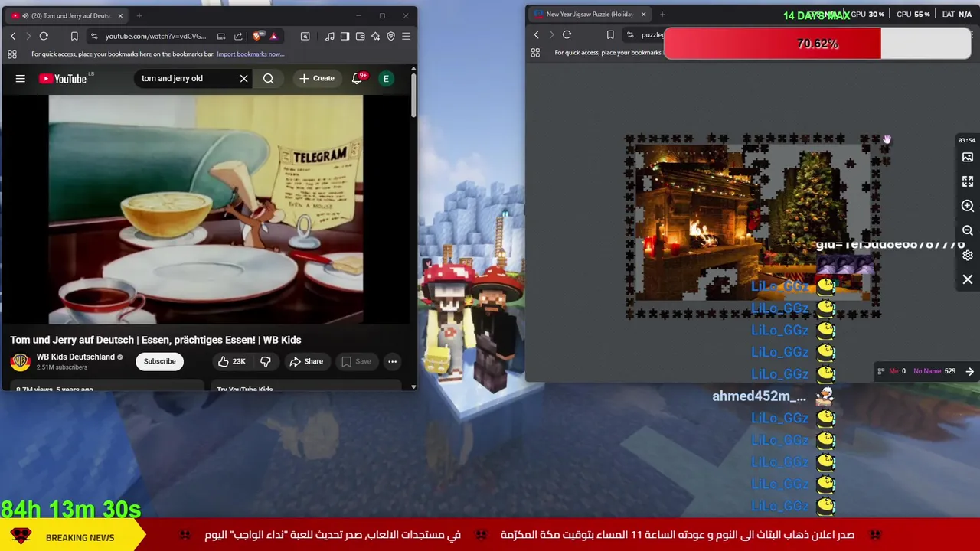Show the puzzle preview image icon
Image resolution: width=980 pixels, height=551 pixels.
coord(968,157)
